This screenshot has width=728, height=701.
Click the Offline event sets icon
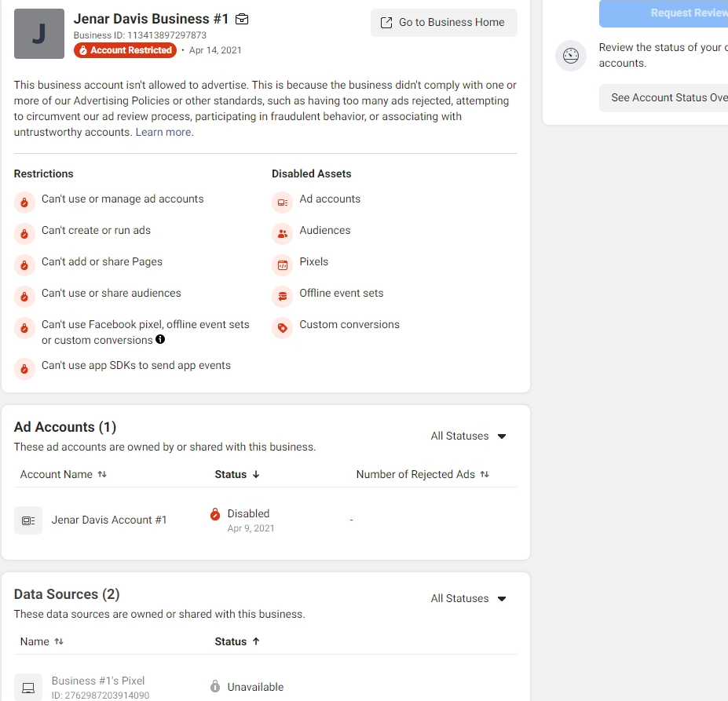[x=282, y=297]
